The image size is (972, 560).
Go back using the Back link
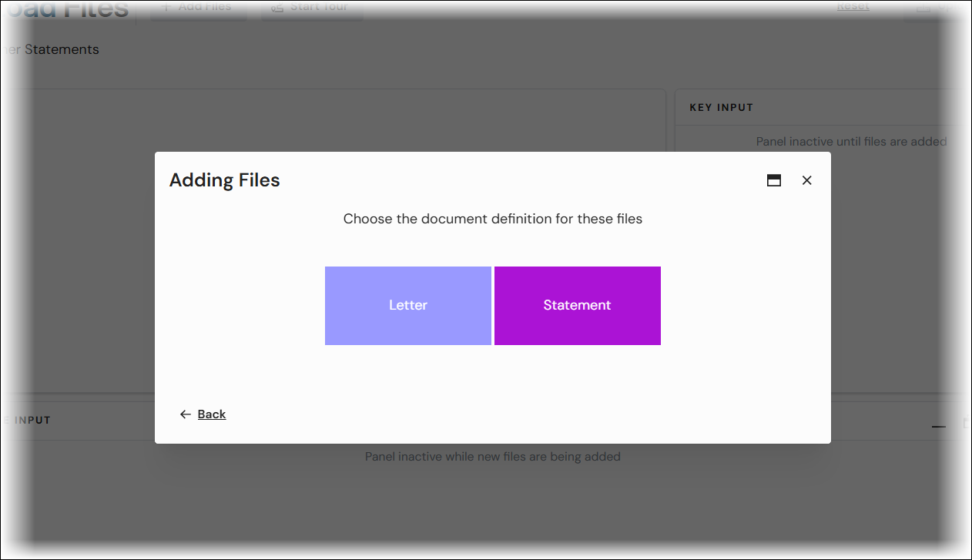click(x=211, y=414)
